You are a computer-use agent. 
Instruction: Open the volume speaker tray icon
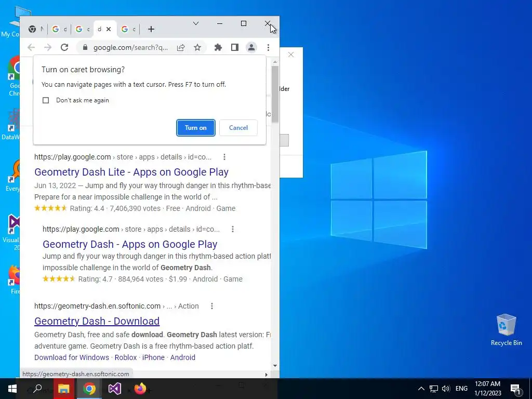[446, 389]
